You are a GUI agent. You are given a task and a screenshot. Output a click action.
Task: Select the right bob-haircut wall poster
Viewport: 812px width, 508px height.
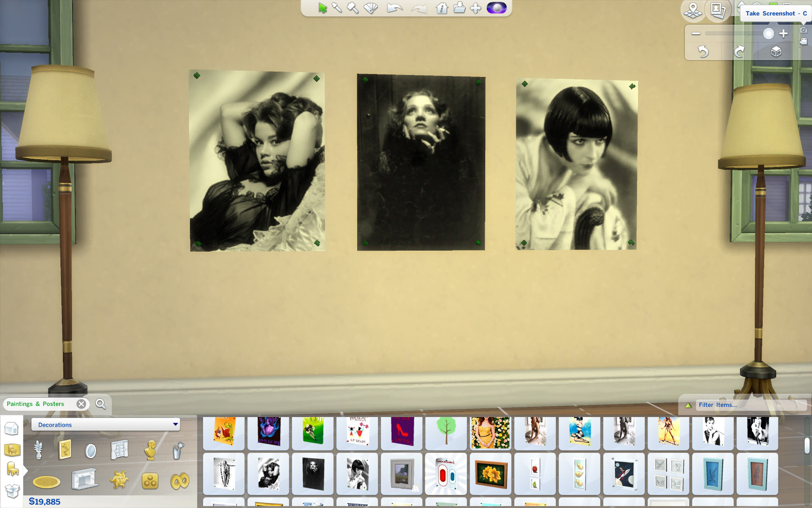point(576,164)
